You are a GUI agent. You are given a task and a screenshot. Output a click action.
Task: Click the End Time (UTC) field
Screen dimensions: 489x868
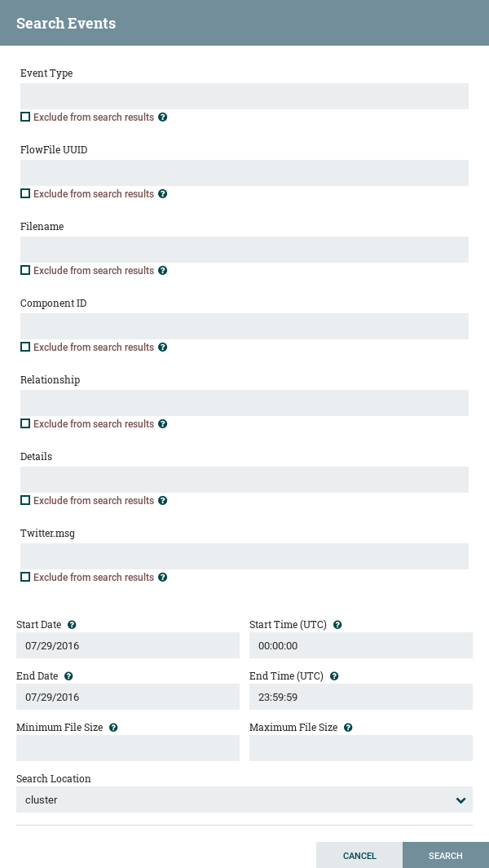coord(361,697)
